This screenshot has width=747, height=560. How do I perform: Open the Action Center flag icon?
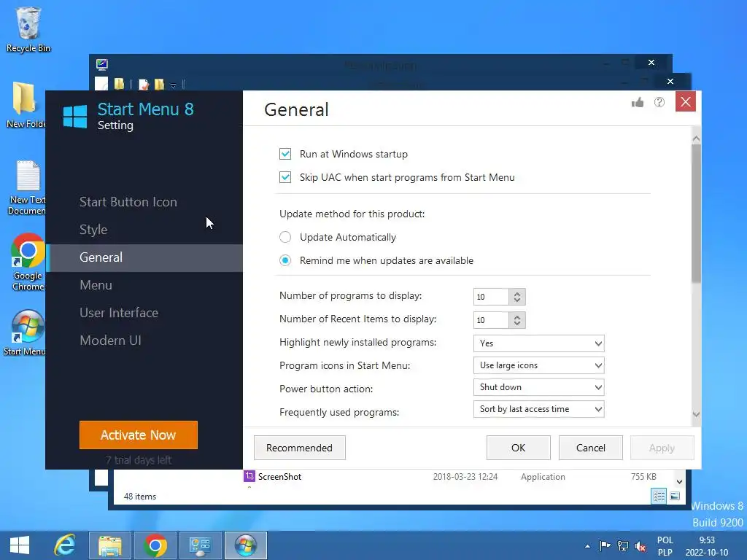point(605,545)
